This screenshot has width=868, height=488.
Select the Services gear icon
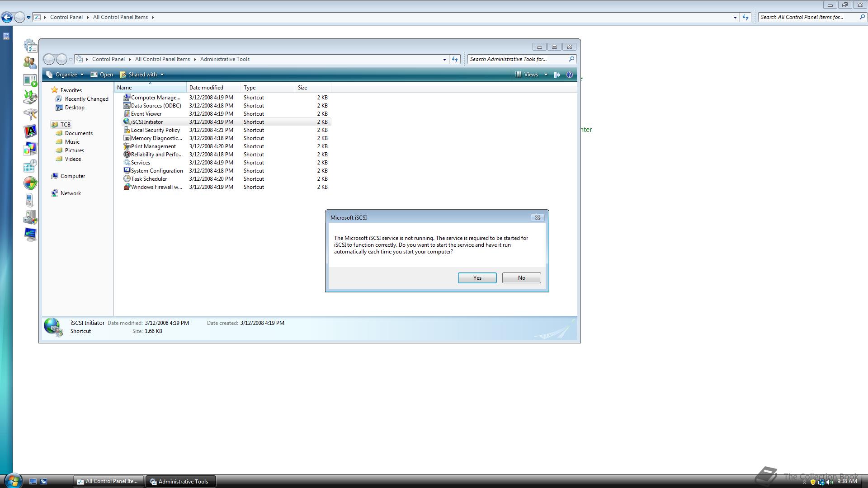tap(127, 162)
